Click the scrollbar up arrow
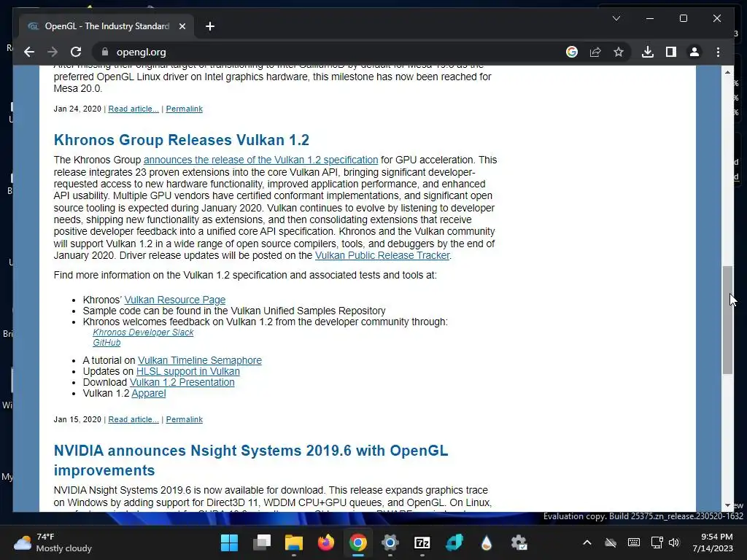 coord(727,72)
